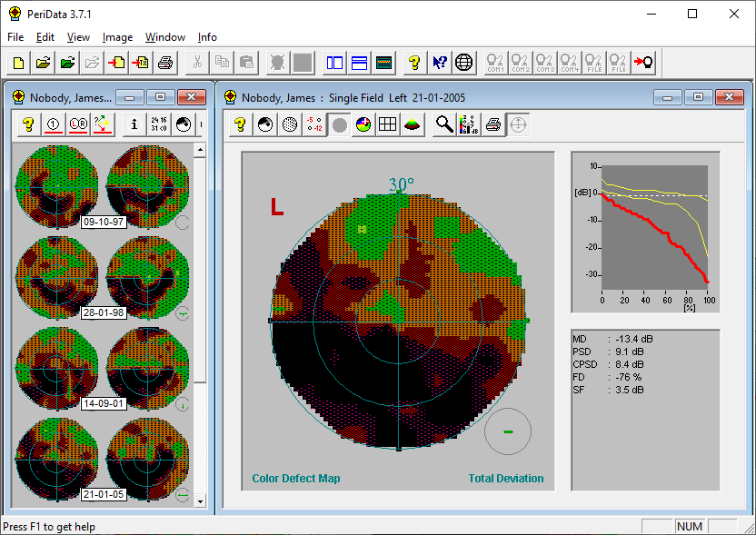
Task: Switch Single Field to dotted symbol display
Action: point(290,124)
